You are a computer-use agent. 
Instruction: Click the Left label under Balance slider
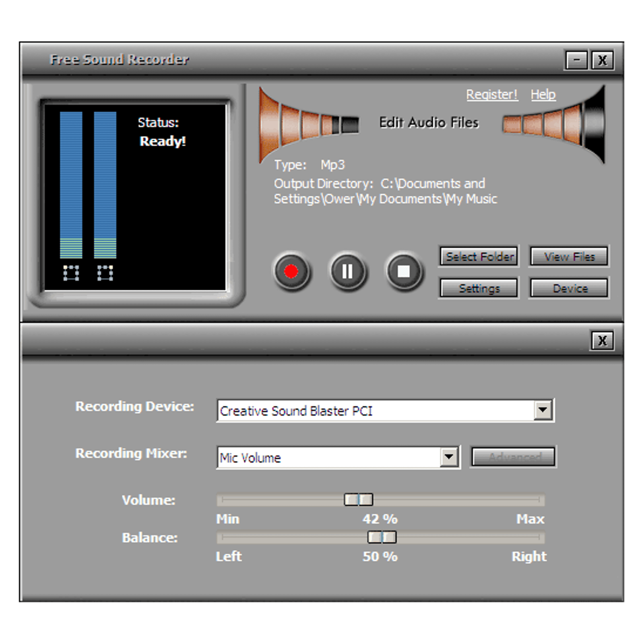pos(229,556)
